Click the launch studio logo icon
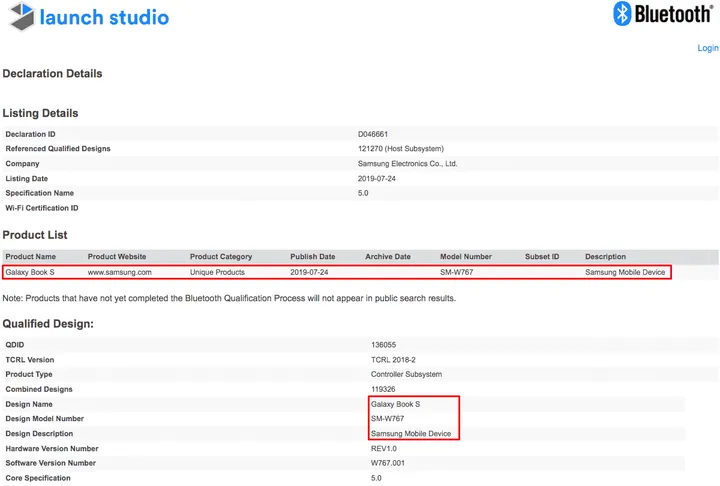Image resolution: width=720 pixels, height=486 pixels. tap(18, 17)
